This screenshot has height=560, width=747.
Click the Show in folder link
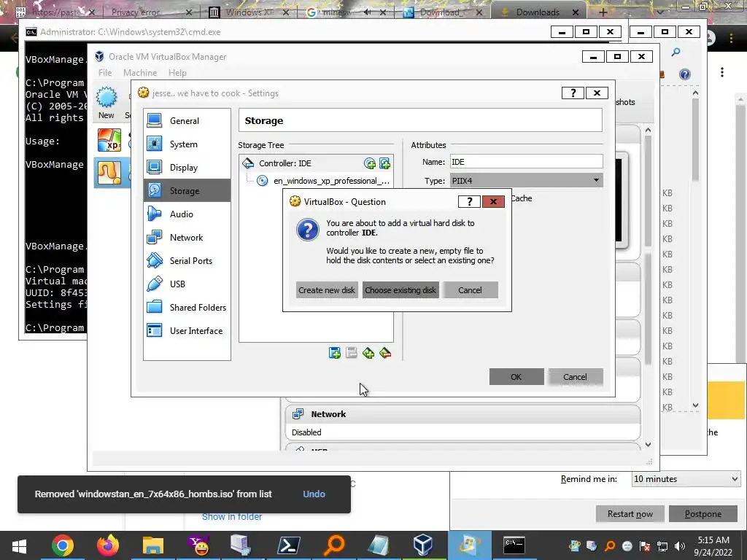coord(232,517)
